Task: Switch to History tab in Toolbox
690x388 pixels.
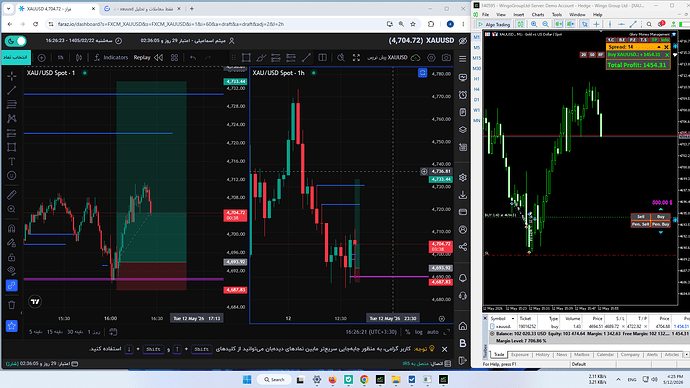Action: pos(542,355)
